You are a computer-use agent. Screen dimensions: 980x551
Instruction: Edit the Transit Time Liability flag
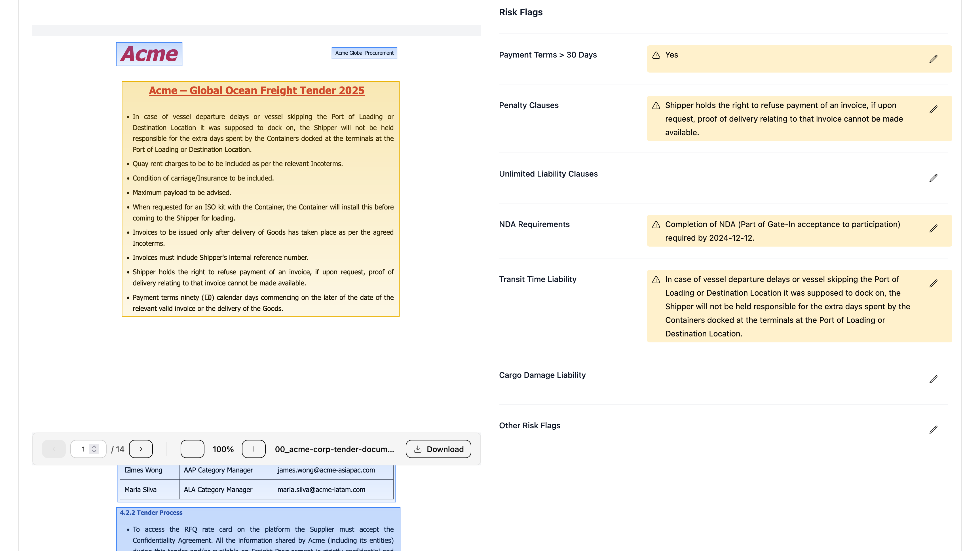pos(934,283)
